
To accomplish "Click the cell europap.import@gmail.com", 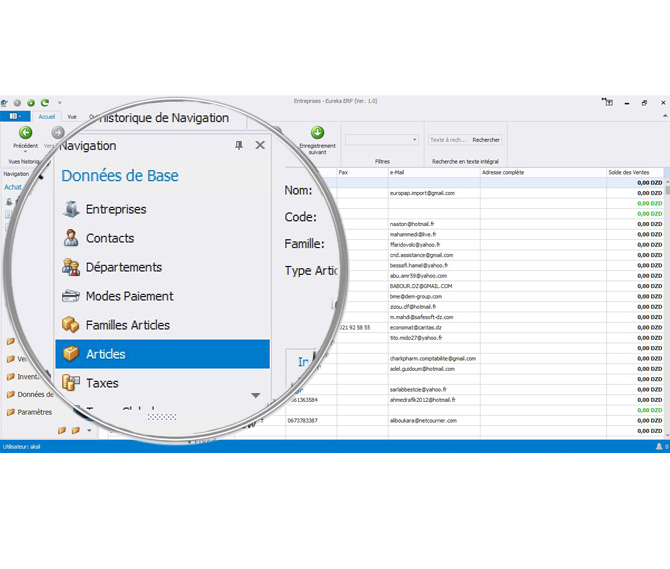I will click(434, 193).
